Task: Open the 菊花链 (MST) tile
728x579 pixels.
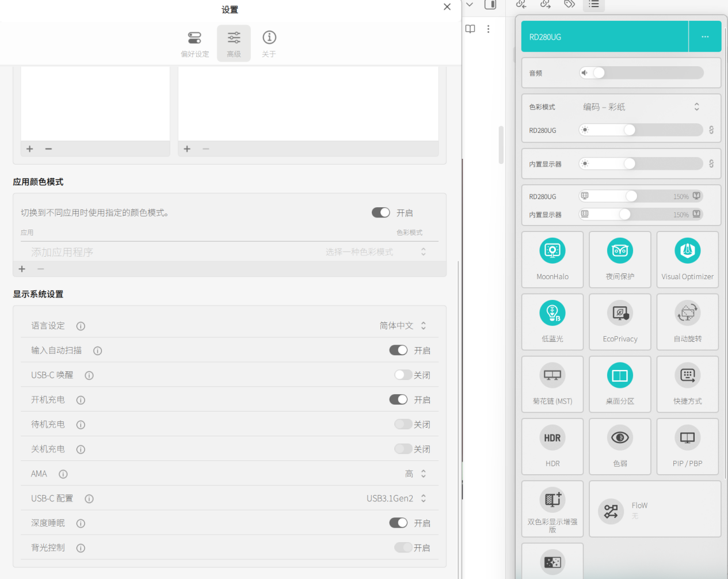Action: [552, 384]
